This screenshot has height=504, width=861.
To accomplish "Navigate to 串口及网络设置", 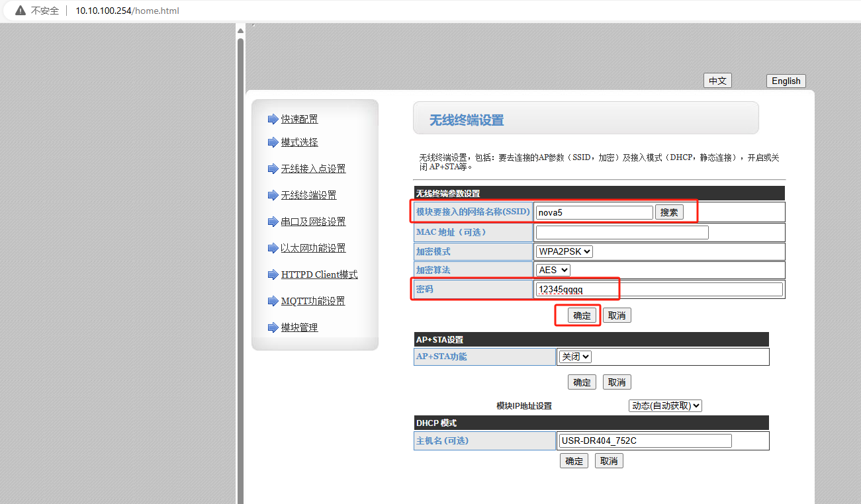I will click(x=313, y=222).
